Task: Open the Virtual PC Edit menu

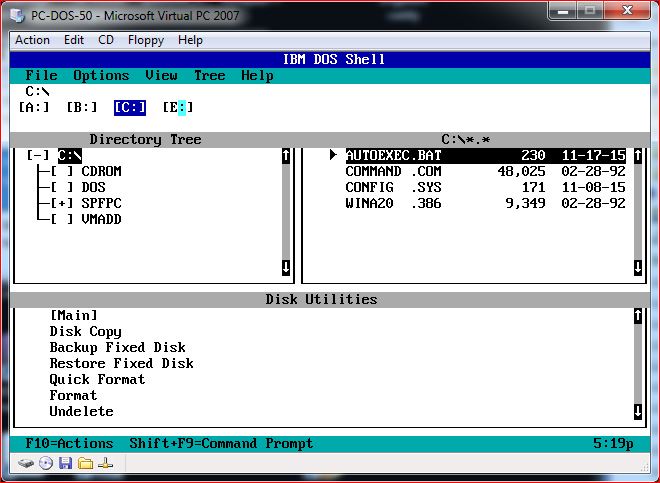Action: coord(74,40)
